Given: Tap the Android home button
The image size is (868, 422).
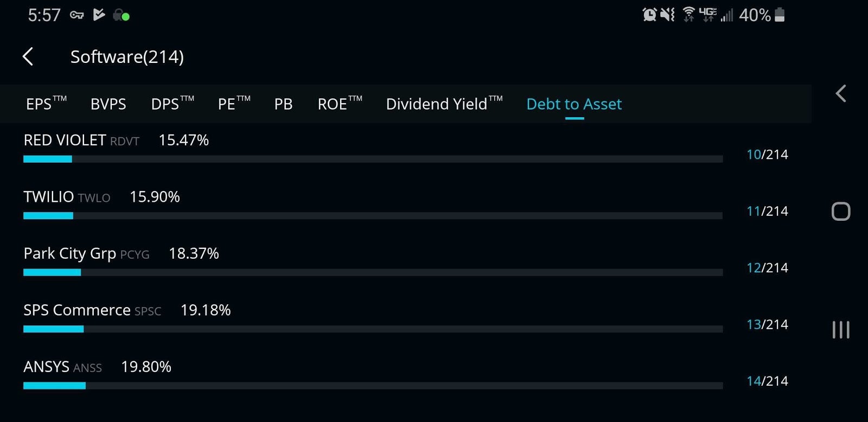Looking at the screenshot, I should coord(841,211).
